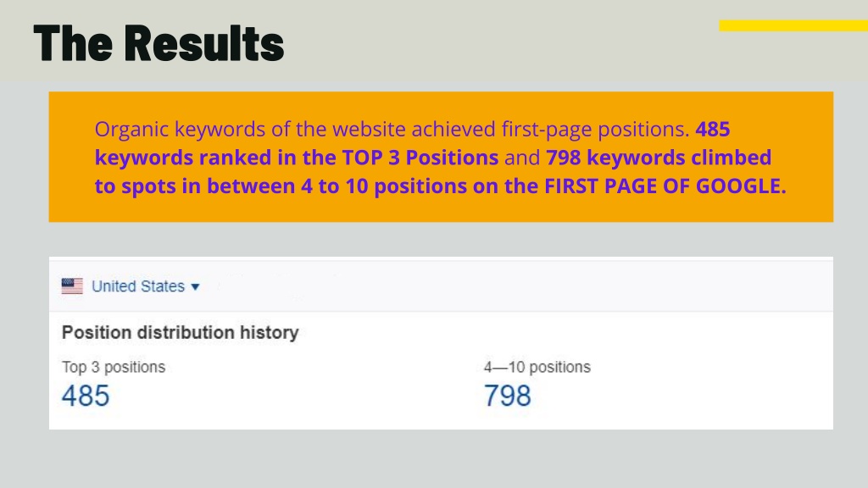Click the small arrow beside United States
The width and height of the screenshot is (868, 488).
pos(195,286)
